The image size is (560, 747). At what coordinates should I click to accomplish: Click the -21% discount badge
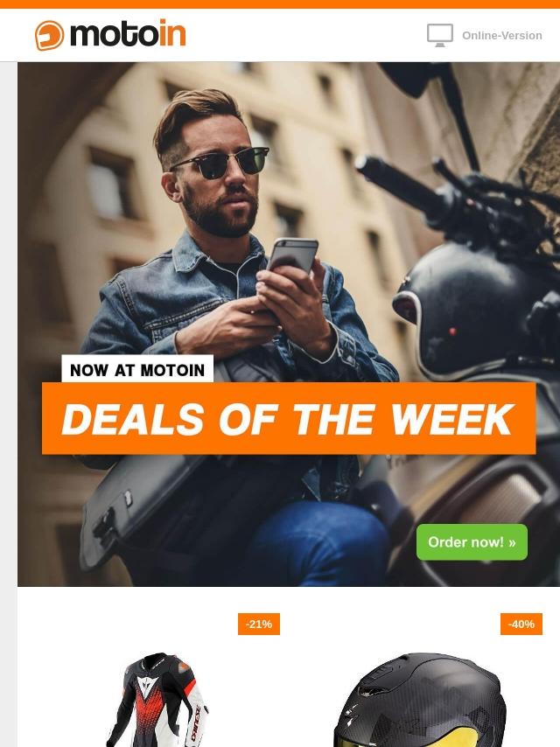tap(259, 624)
